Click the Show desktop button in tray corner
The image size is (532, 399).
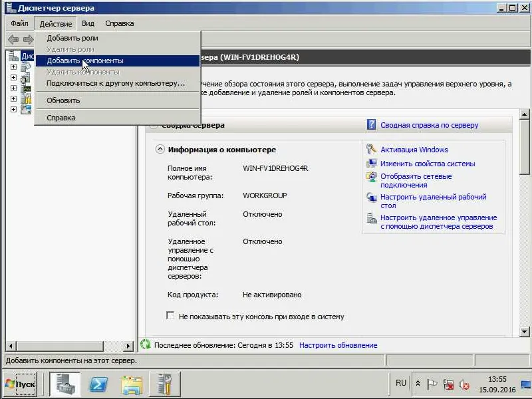pos(526,384)
